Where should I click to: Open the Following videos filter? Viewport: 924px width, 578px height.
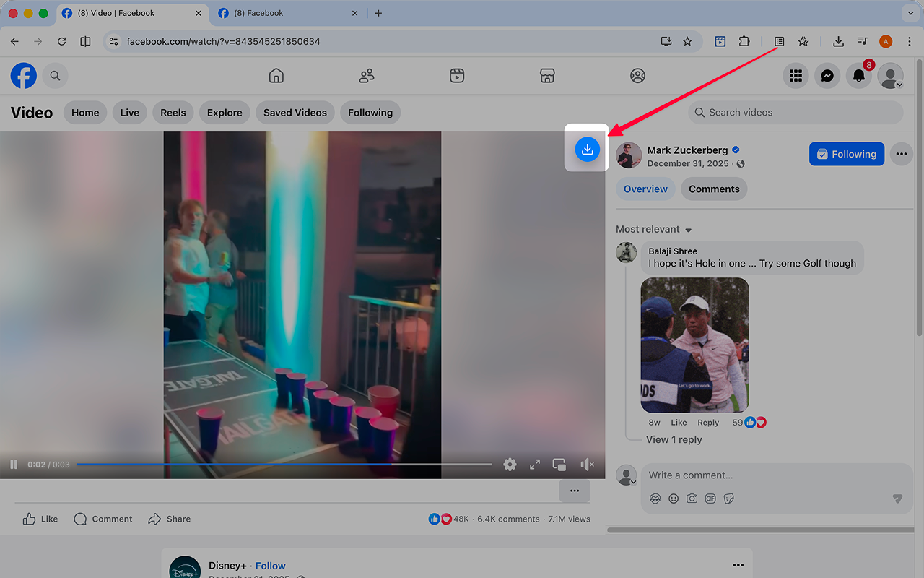coord(370,113)
